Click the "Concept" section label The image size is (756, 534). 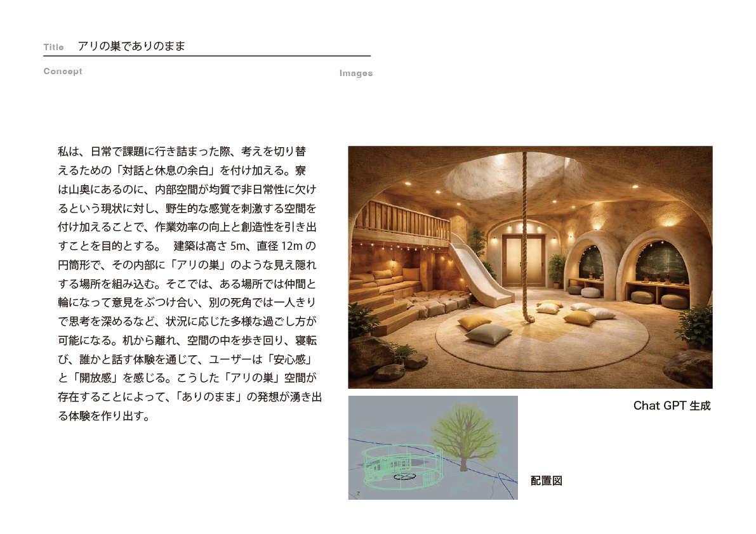63,71
